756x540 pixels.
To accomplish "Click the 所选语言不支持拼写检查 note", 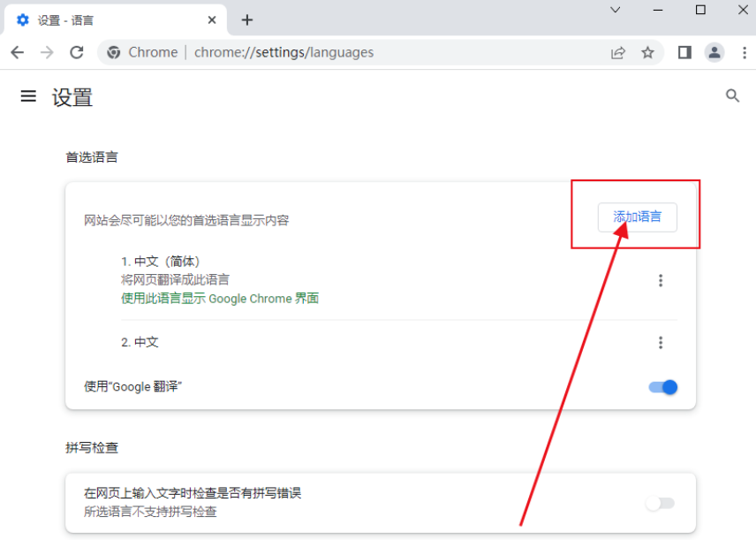I will click(x=150, y=512).
